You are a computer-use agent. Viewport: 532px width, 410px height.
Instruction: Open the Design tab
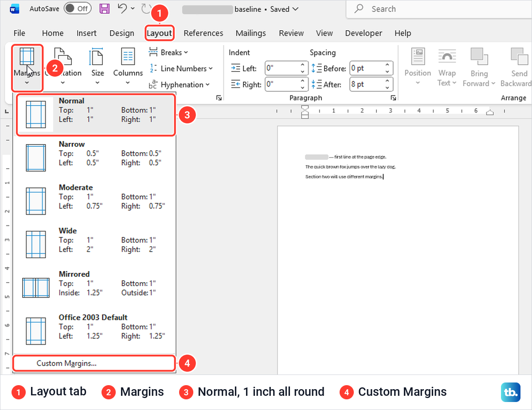(x=121, y=33)
